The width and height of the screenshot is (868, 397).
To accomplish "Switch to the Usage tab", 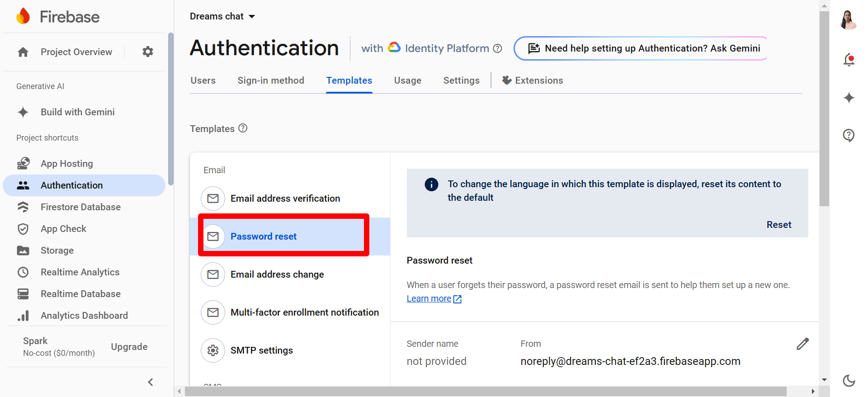I will pyautogui.click(x=408, y=80).
